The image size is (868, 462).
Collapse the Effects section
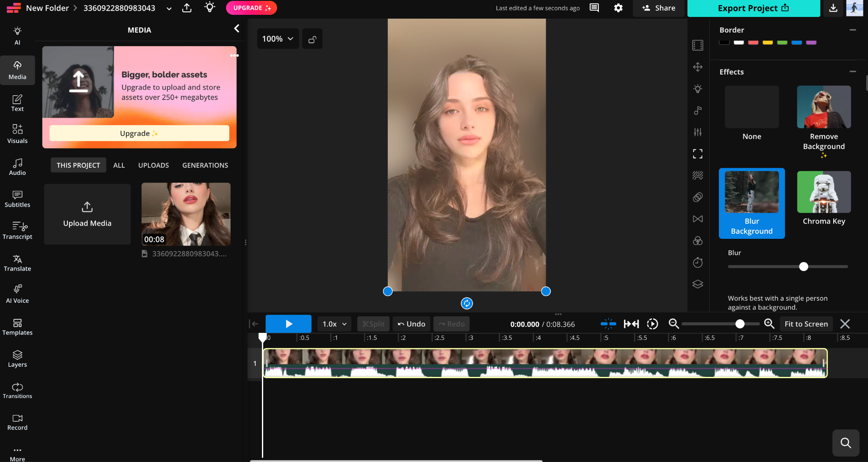click(853, 72)
